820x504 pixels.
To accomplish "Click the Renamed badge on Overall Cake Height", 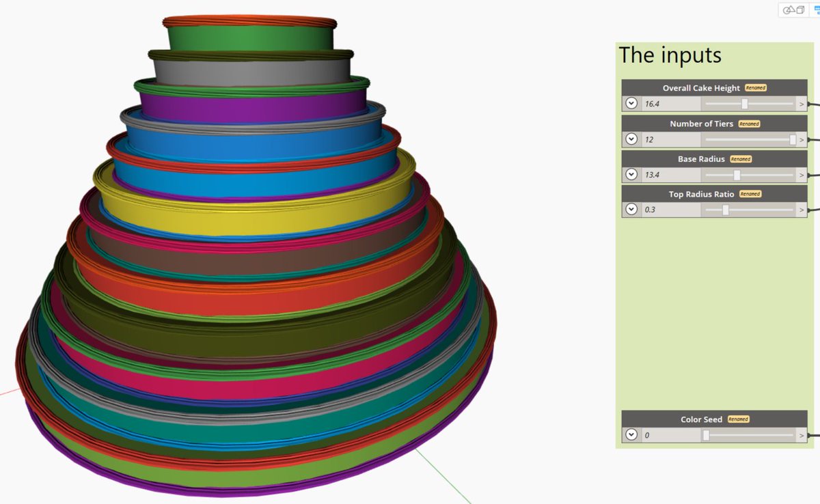I will point(756,88).
